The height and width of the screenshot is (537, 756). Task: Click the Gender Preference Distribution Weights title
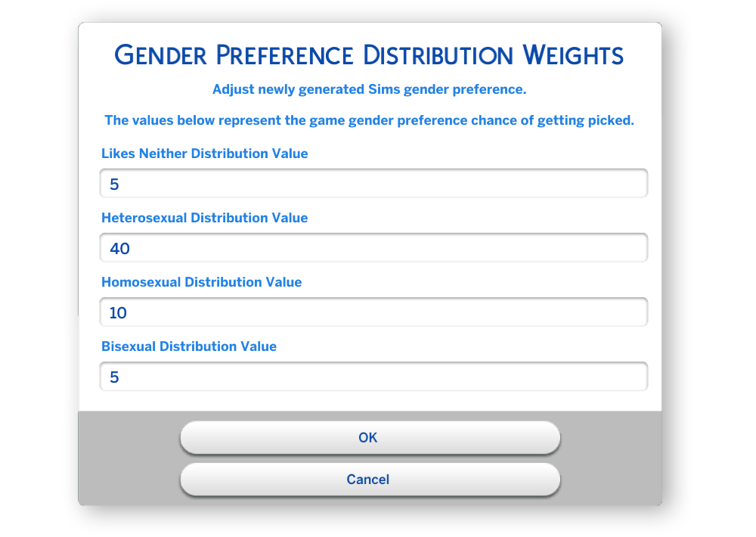(369, 55)
